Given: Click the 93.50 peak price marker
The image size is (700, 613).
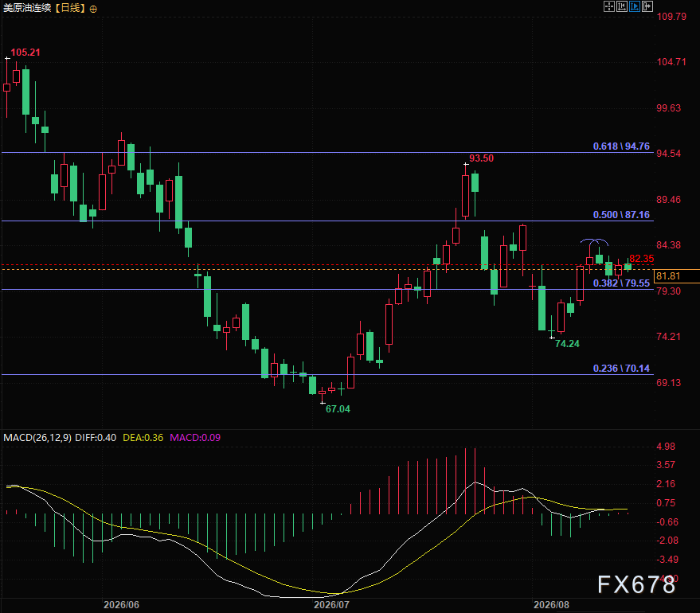Looking at the screenshot, I should click(481, 158).
